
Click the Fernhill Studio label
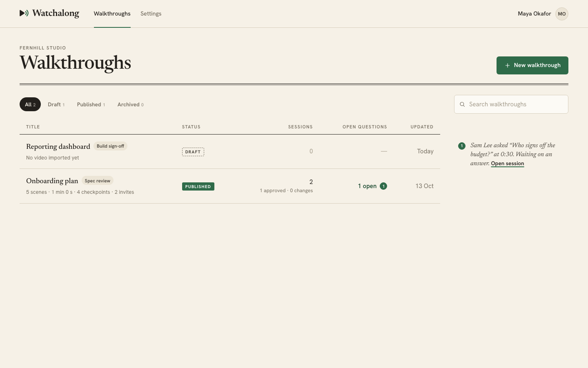43,48
